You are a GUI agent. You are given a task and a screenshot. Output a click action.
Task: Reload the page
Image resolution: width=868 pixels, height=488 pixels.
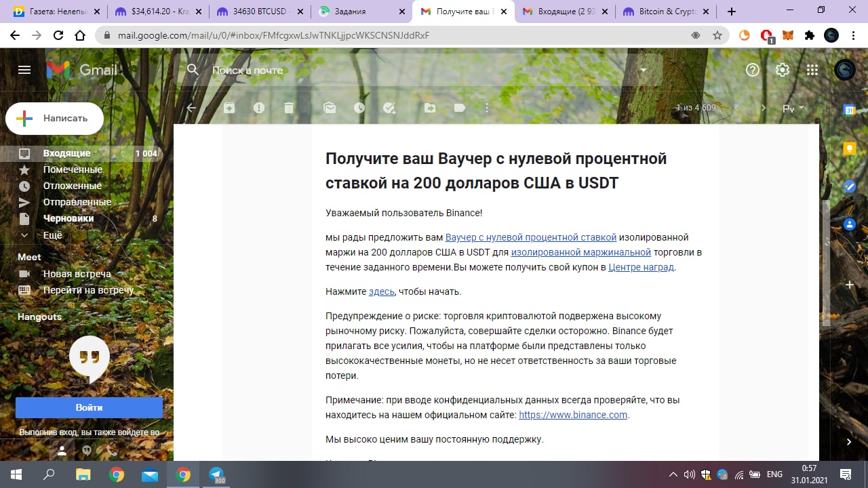(58, 36)
